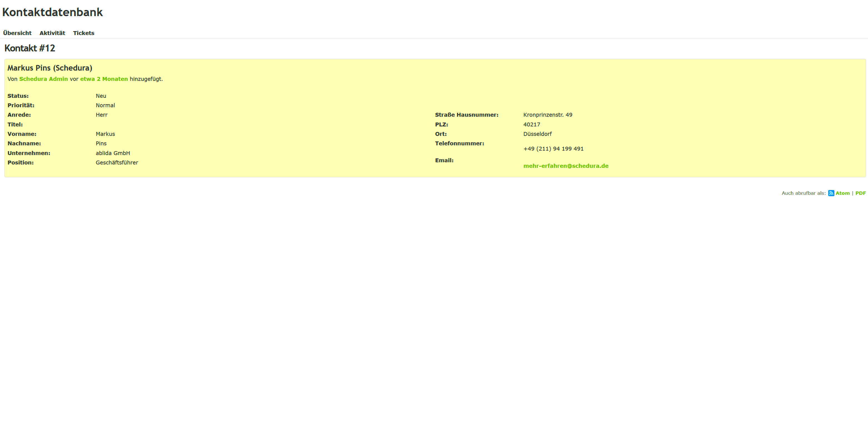Image resolution: width=868 pixels, height=434 pixels.
Task: Open the Übersicht tab
Action: pos(17,33)
